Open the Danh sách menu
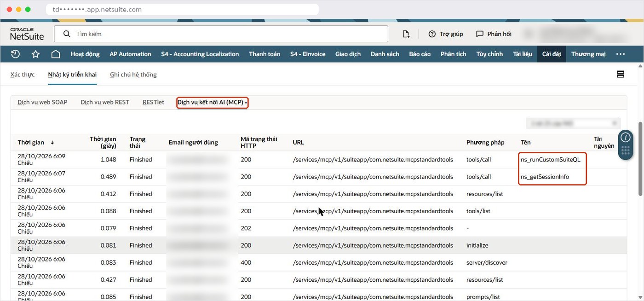 point(385,54)
